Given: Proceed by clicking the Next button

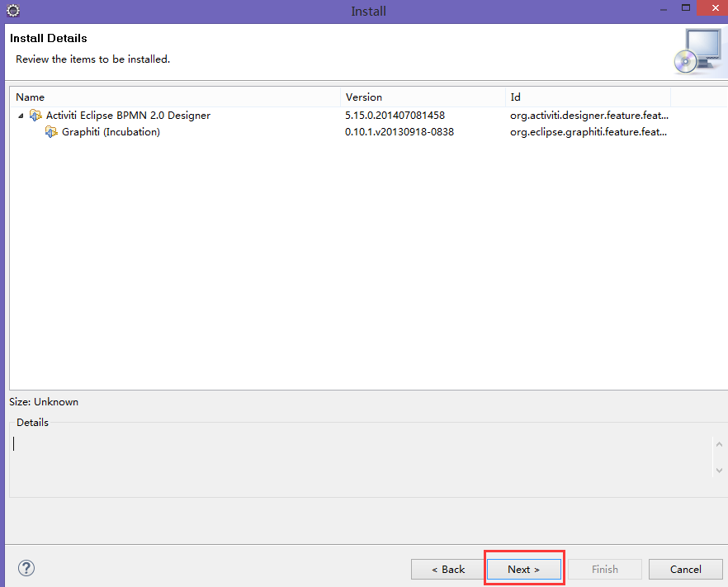Looking at the screenshot, I should (523, 569).
